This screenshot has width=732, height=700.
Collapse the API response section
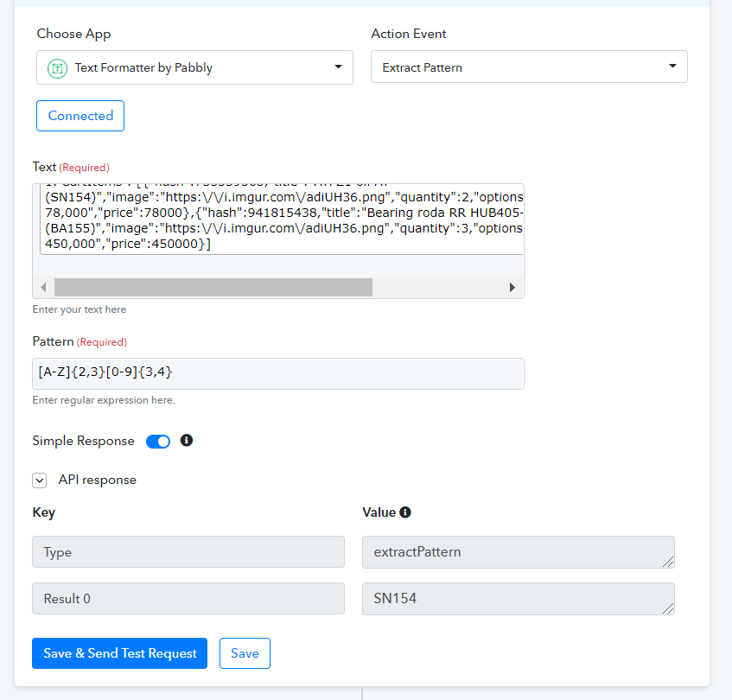pos(40,480)
